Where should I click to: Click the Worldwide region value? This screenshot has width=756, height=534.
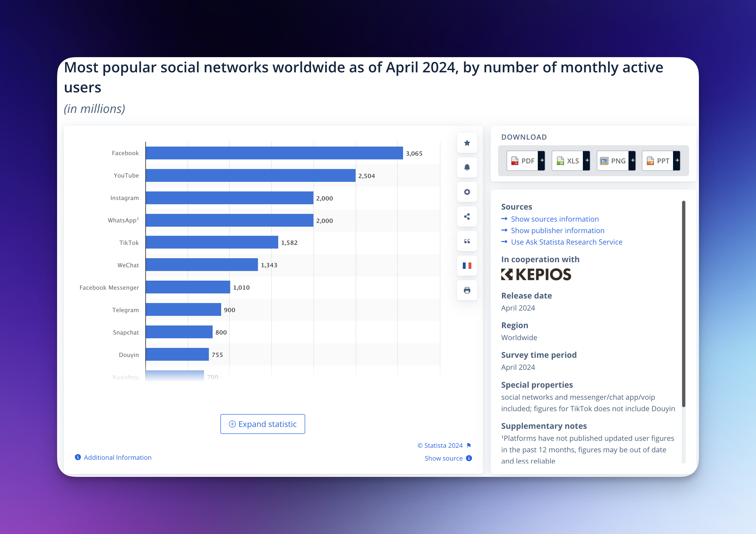click(519, 338)
